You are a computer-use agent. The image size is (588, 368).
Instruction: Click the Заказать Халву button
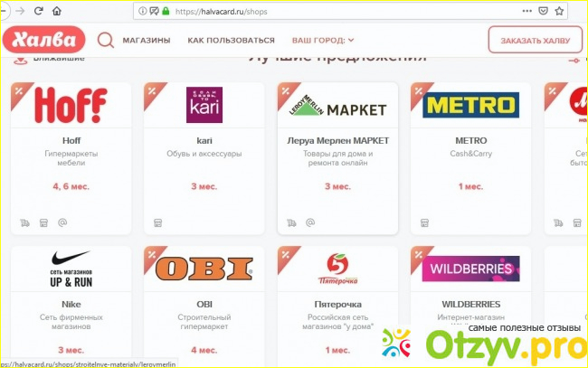536,40
